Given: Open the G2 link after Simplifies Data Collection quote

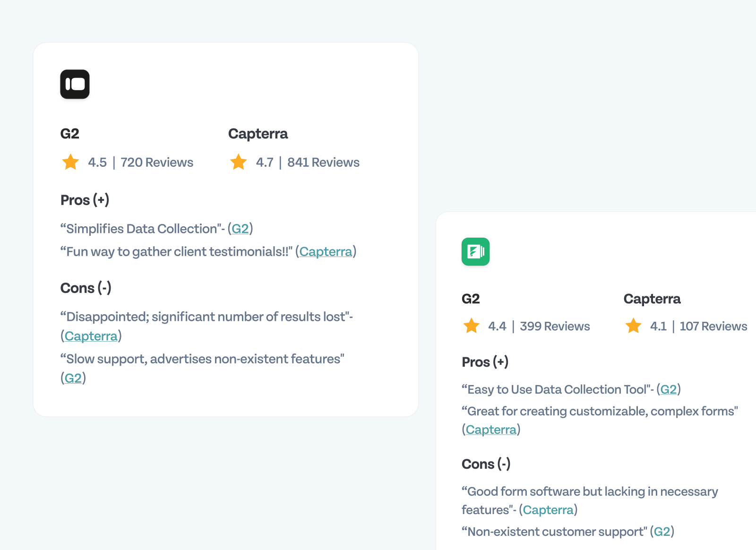Looking at the screenshot, I should 240,229.
